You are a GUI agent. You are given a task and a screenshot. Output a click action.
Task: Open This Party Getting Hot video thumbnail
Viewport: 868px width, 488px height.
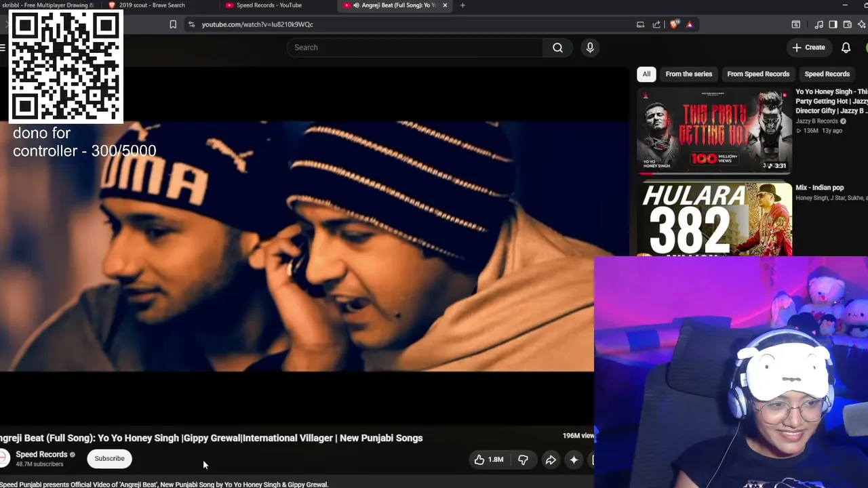pyautogui.click(x=715, y=131)
